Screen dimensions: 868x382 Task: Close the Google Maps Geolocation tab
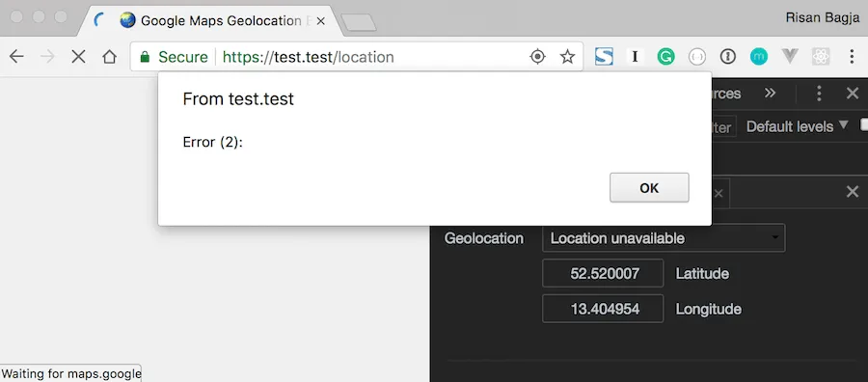[320, 21]
